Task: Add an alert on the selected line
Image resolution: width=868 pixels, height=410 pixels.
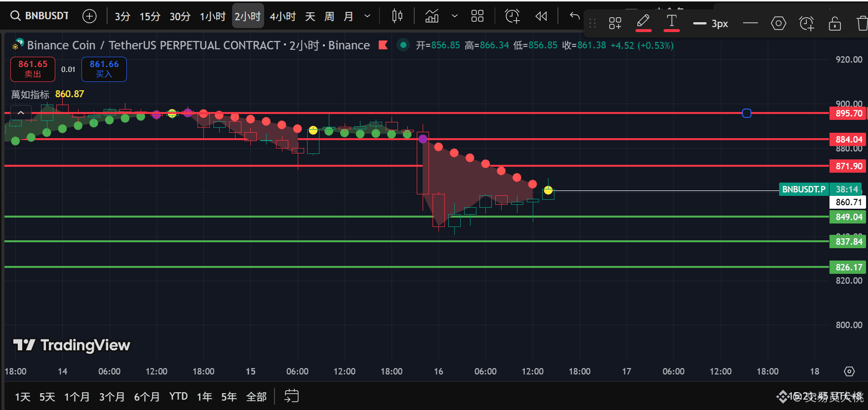Action: coord(807,23)
